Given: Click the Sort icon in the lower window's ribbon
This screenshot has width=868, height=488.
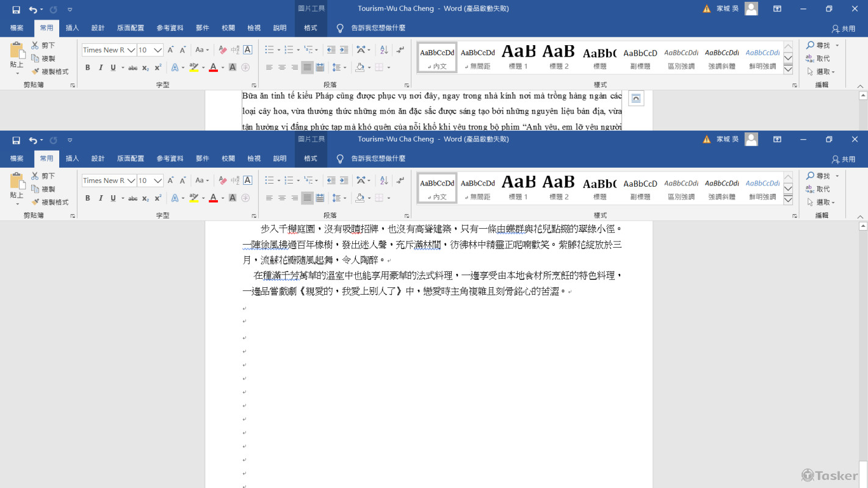Looking at the screenshot, I should (x=384, y=181).
